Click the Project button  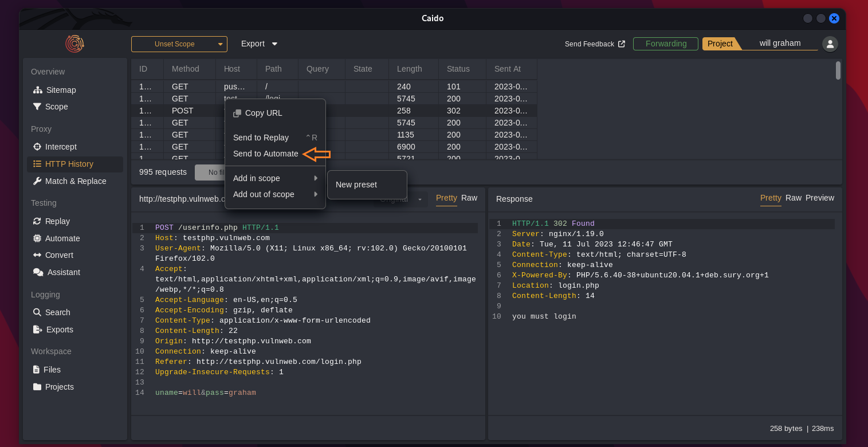[720, 44]
